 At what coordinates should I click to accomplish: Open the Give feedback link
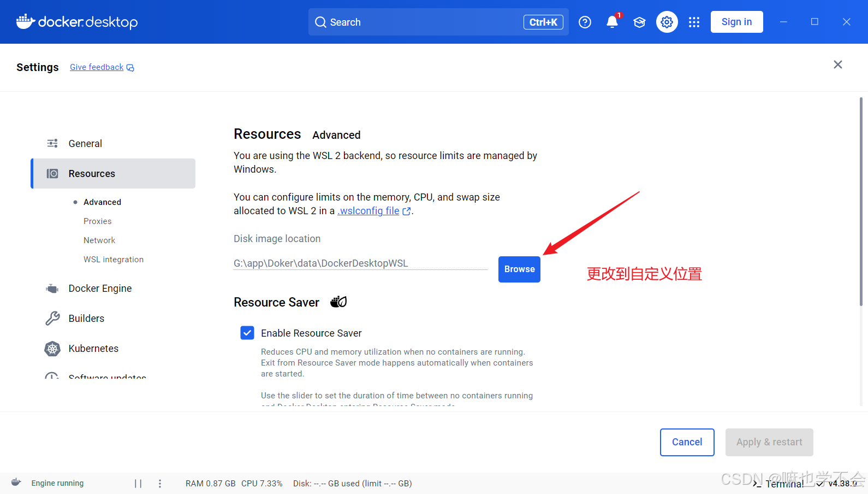pos(97,67)
